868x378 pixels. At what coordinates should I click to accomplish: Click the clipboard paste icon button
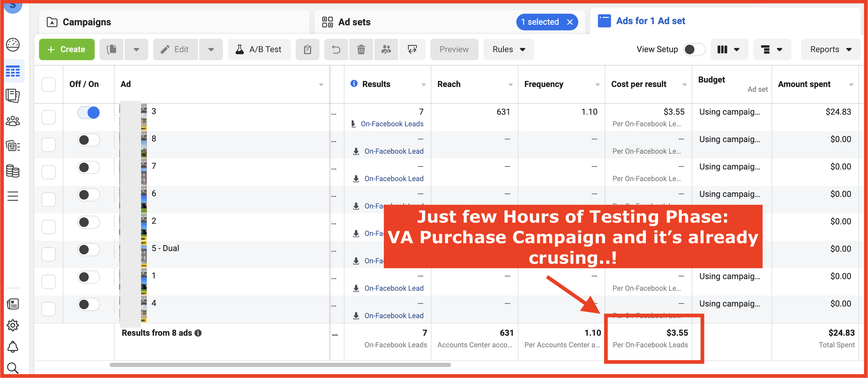[307, 49]
